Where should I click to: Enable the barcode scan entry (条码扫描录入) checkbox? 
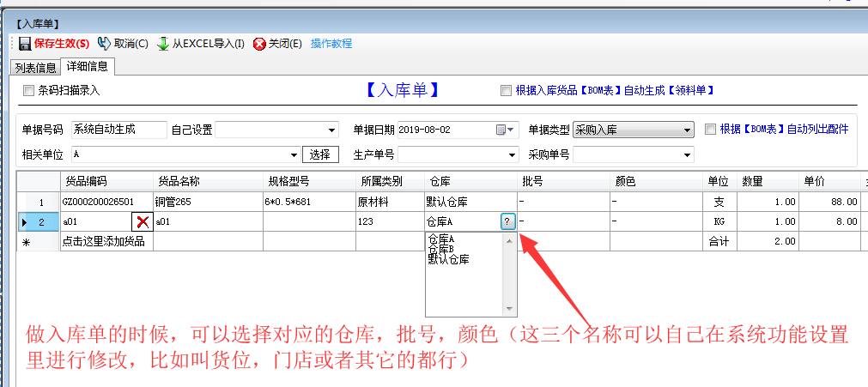28,90
